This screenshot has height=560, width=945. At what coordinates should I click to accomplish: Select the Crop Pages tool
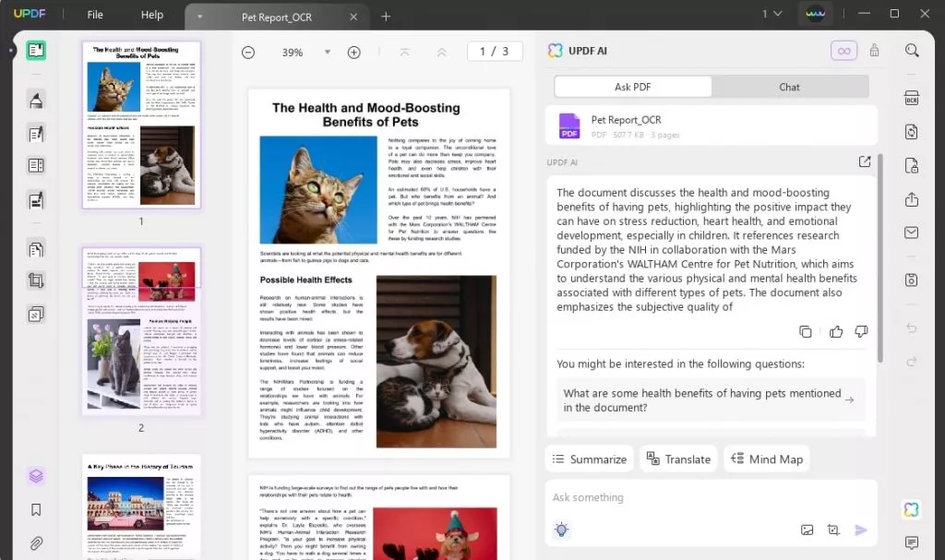click(x=36, y=280)
